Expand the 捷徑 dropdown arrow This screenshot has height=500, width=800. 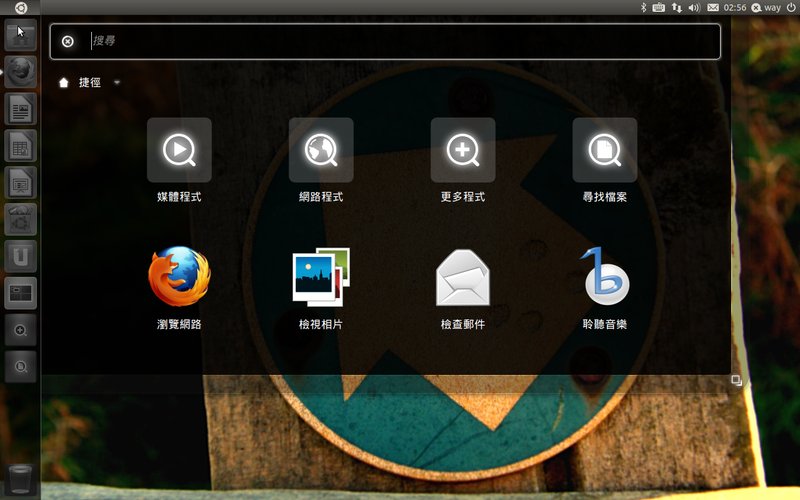[x=117, y=82]
